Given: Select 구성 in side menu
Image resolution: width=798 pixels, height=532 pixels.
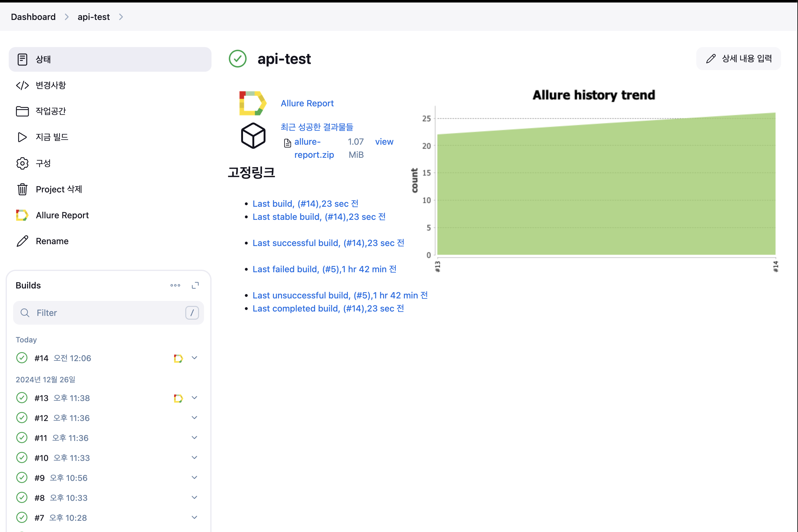Looking at the screenshot, I should (110, 163).
